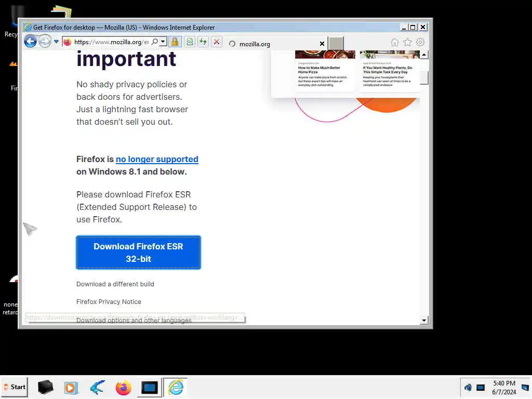Click the volume speaker tray icon

click(x=468, y=387)
